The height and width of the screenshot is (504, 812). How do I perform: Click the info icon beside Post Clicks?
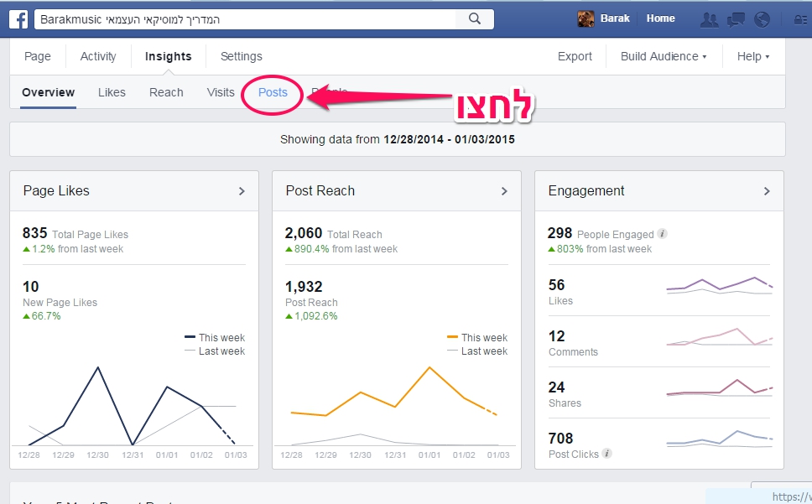click(x=607, y=454)
